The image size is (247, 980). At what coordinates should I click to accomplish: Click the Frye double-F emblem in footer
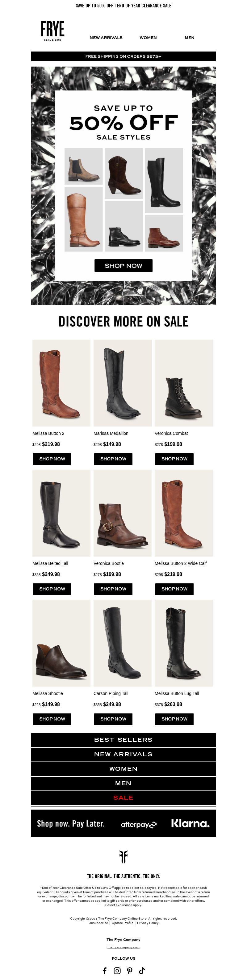[x=124, y=857]
